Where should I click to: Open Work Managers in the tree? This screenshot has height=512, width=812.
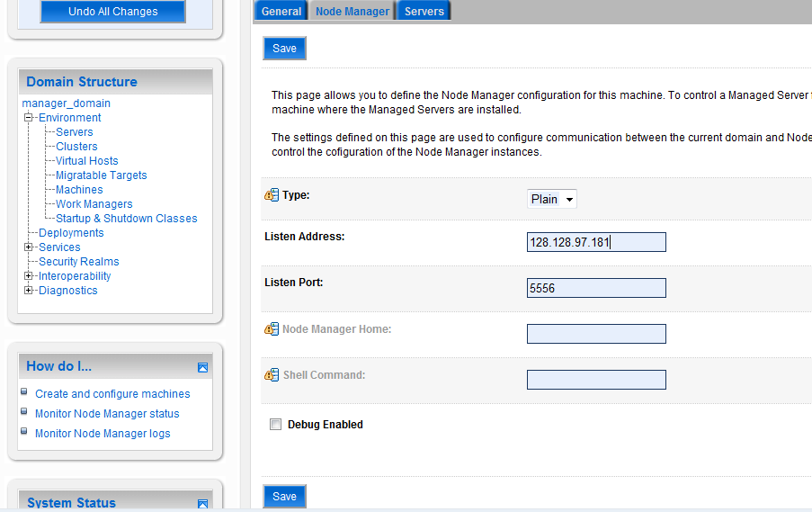[x=94, y=204]
